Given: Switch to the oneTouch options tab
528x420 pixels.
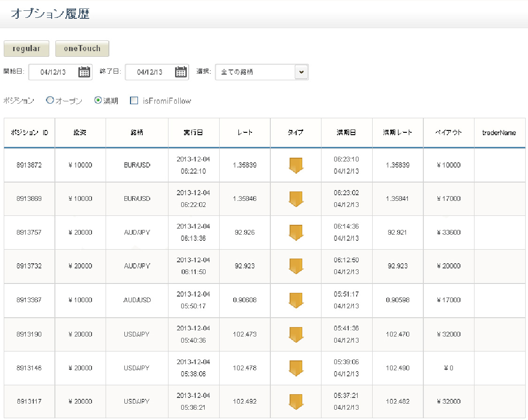Looking at the screenshot, I should tap(82, 48).
